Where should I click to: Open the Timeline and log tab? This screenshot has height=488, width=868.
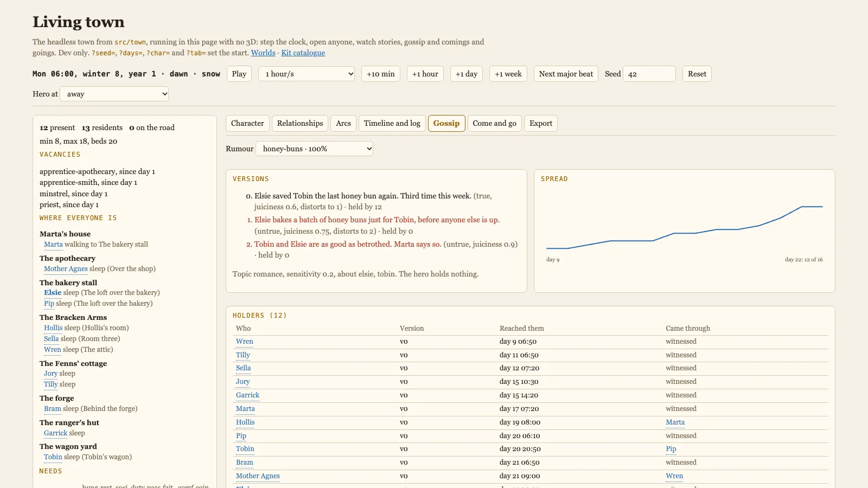392,123
